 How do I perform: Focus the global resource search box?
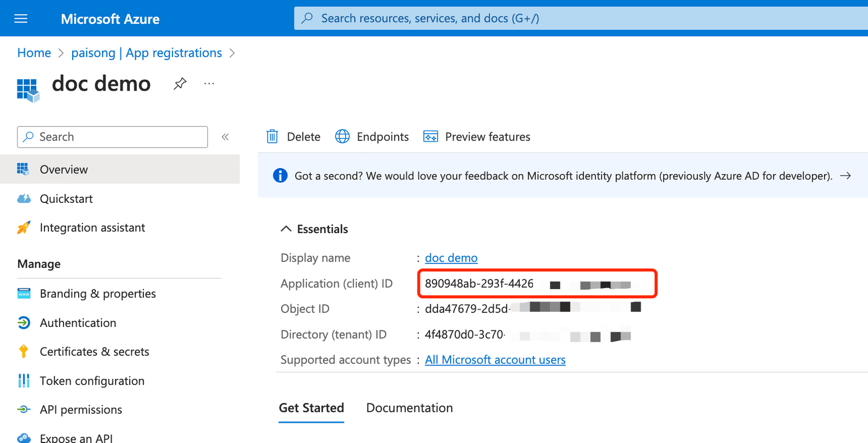(581, 18)
